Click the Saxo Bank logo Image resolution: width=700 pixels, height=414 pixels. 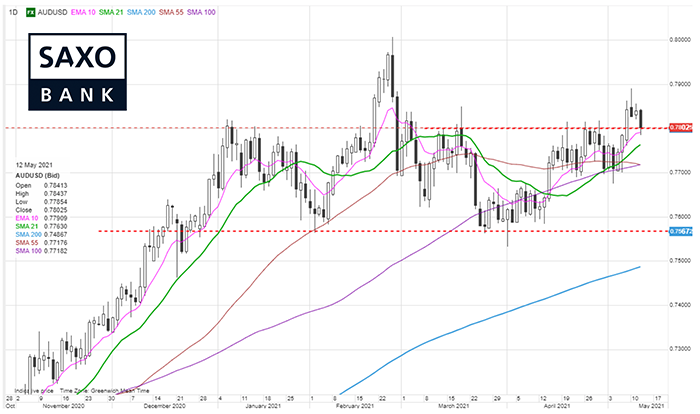pos(78,71)
